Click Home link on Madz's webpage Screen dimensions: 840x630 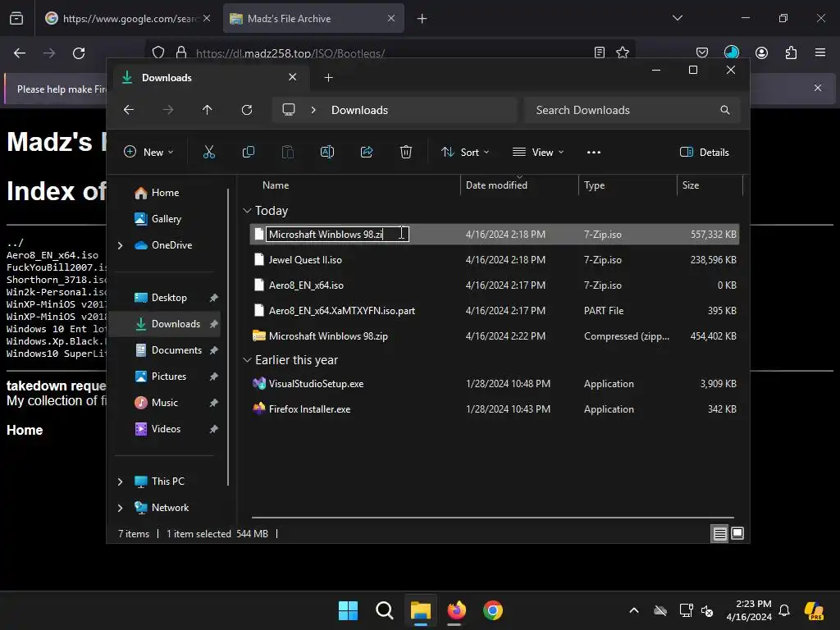(25, 430)
